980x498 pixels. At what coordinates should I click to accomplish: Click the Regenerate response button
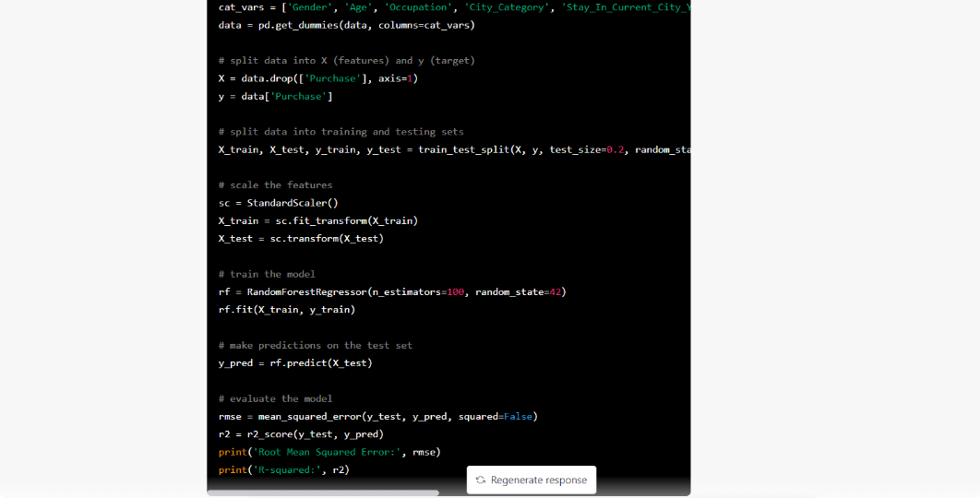pyautogui.click(x=532, y=480)
